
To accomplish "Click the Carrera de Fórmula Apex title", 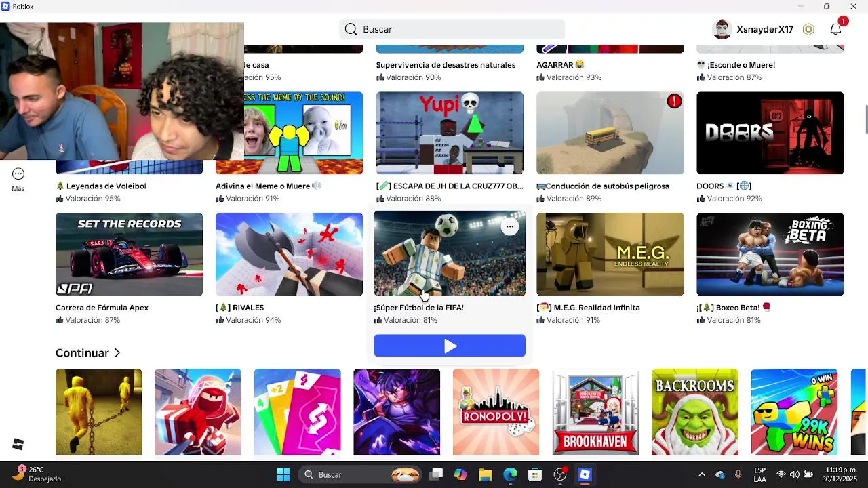I will (102, 308).
